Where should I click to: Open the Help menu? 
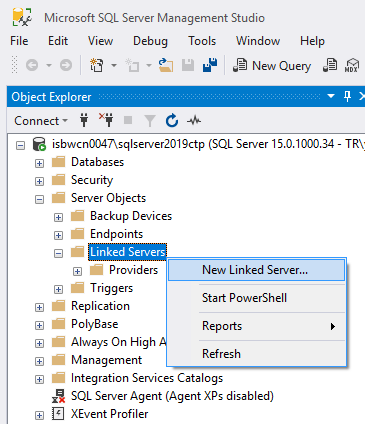[x=312, y=41]
